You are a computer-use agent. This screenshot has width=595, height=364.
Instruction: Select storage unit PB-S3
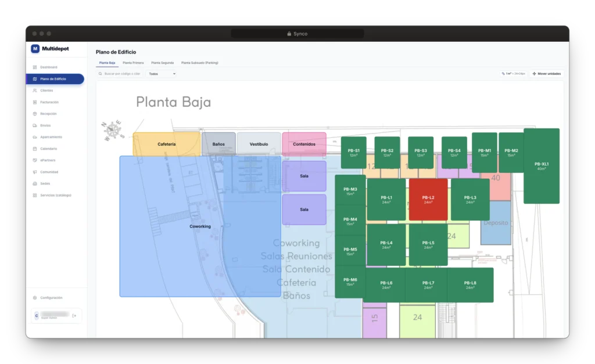tap(421, 153)
